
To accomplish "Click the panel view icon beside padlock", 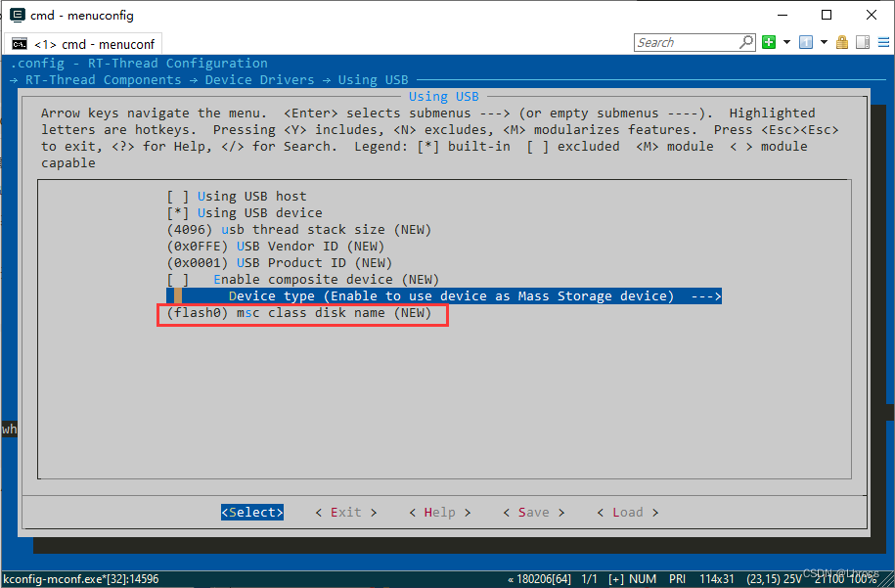I will tap(863, 42).
